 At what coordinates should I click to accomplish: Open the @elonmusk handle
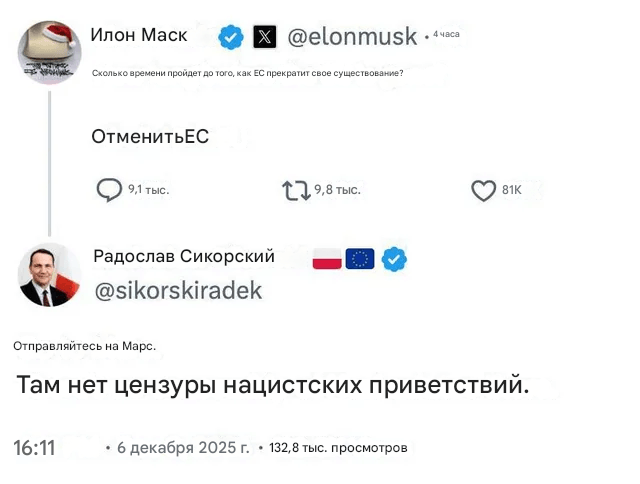pos(353,38)
